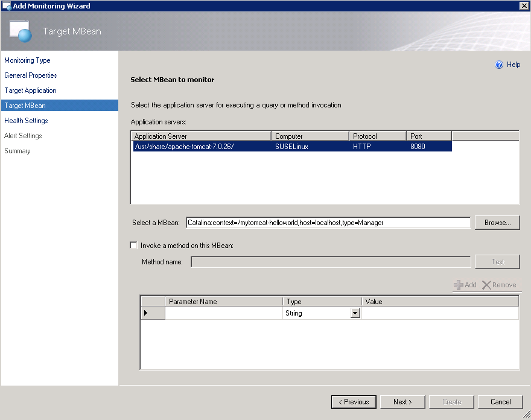Click the Parameter Name cell
This screenshot has width=531, height=420.
coord(224,313)
